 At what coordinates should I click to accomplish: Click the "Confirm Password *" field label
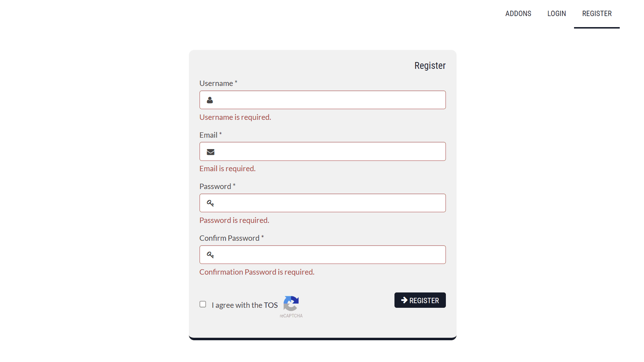point(231,238)
